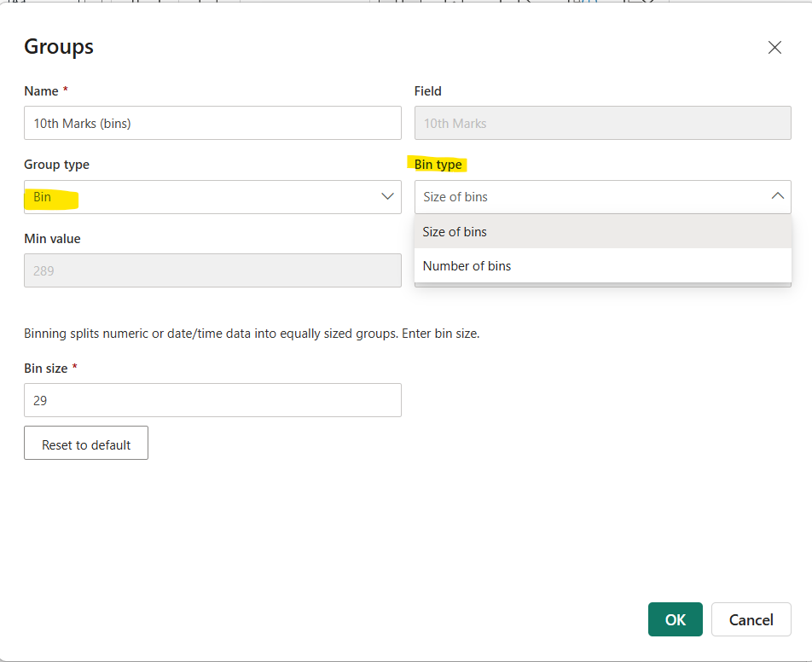Click the grayed Min value field showing 289
Screen dimensions: 812x662
[212, 270]
